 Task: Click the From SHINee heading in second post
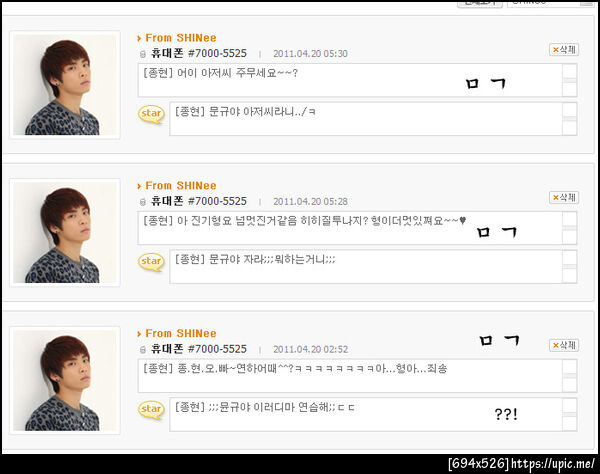[181, 186]
